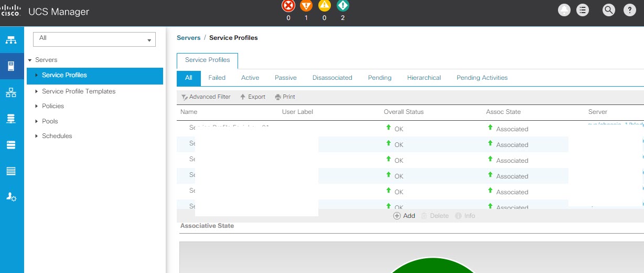The width and height of the screenshot is (644, 273).
Task: Open the All filter dropdown
Action: (x=94, y=39)
